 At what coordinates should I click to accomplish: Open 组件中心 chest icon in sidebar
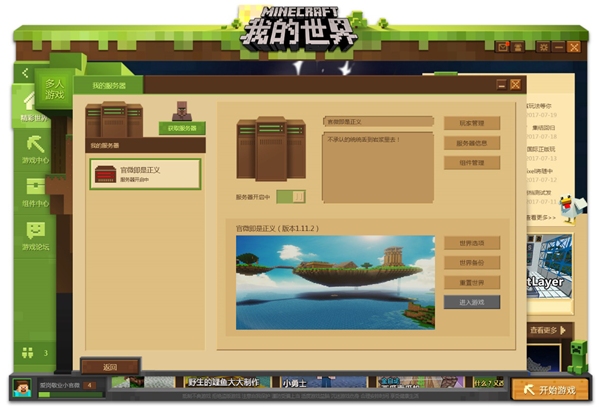click(x=35, y=187)
